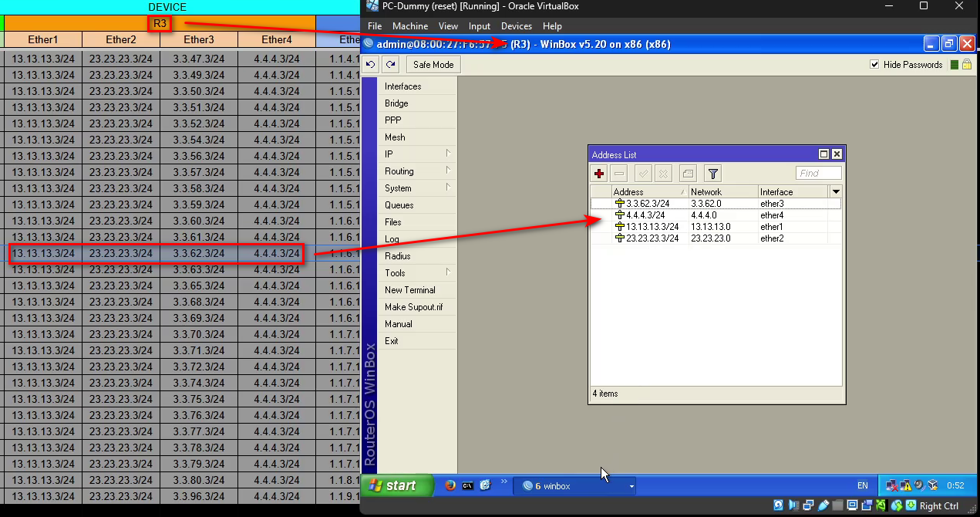Click the WinBox title bar icon
Viewport: 980px width, 517px height.
369,44
